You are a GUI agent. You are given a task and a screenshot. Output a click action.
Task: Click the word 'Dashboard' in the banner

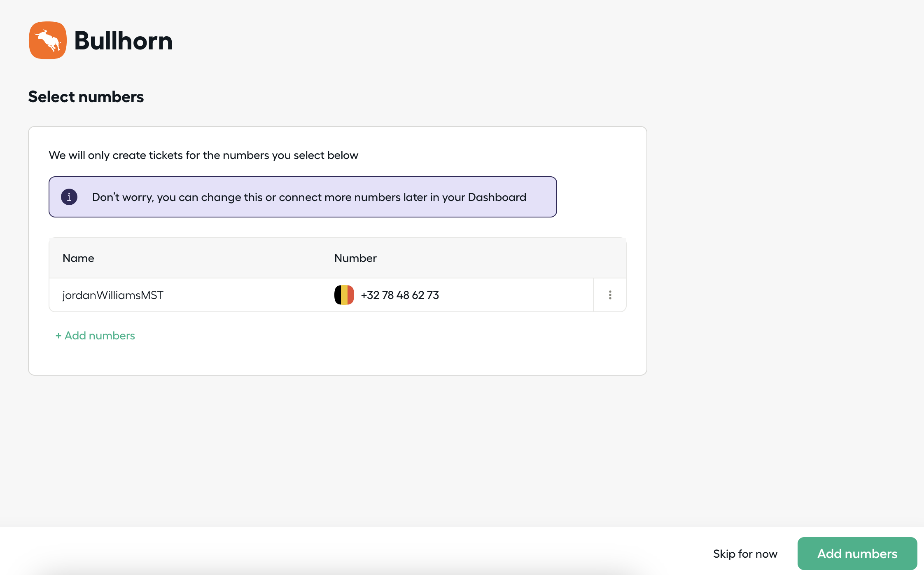(x=497, y=197)
